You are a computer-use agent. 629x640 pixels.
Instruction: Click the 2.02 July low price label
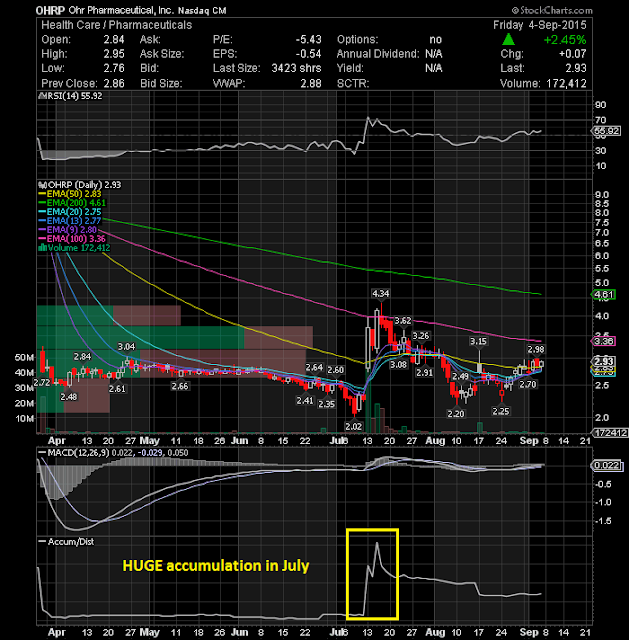click(353, 427)
